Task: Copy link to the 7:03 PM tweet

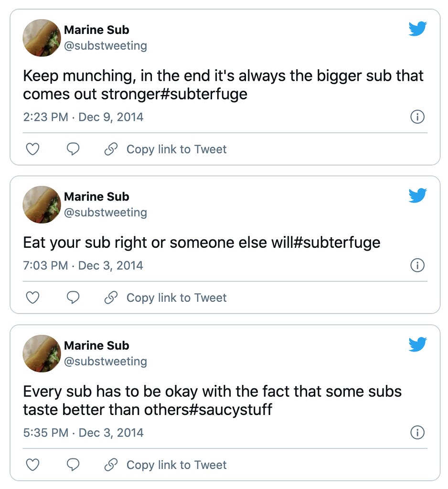Action: tap(165, 298)
